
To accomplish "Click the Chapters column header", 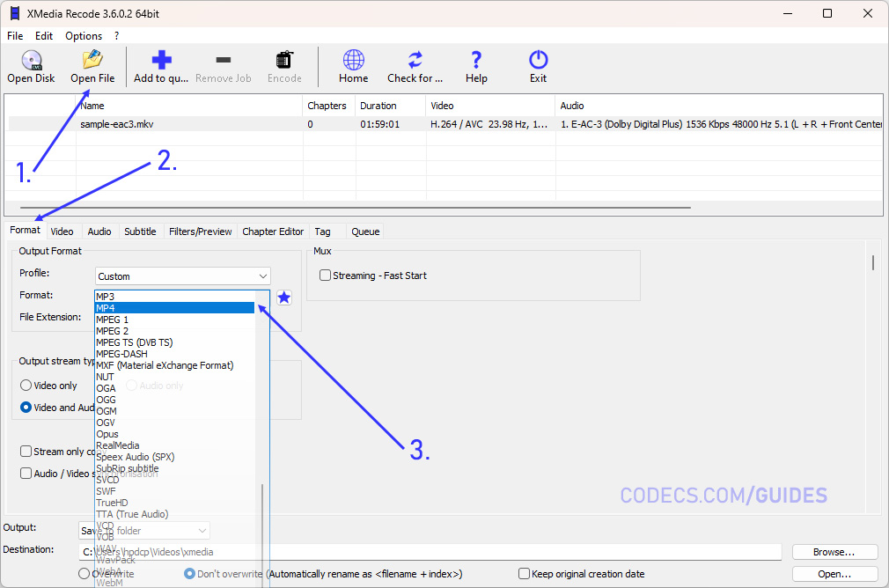I will point(329,106).
